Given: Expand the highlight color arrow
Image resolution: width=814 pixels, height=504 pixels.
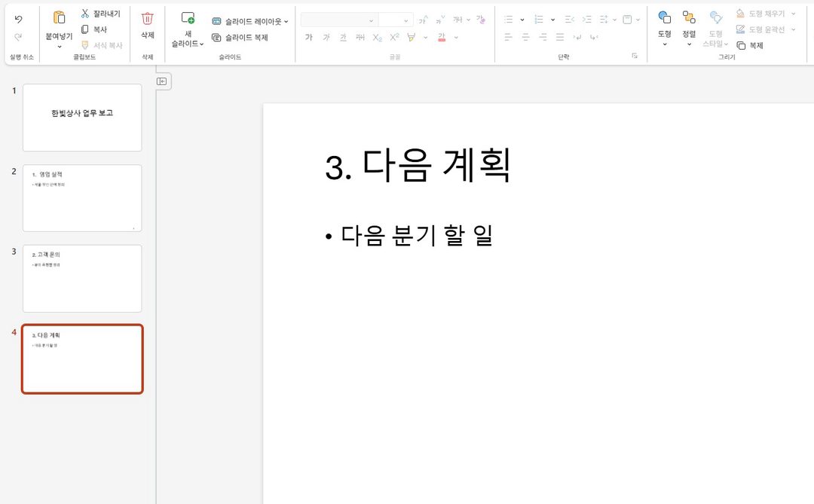Looking at the screenshot, I should 426,38.
